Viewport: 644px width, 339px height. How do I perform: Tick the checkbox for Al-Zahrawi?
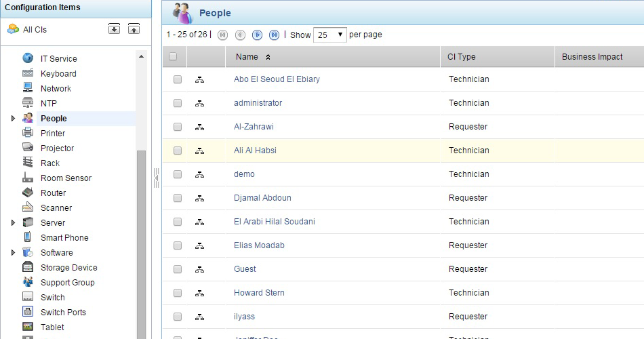tap(178, 127)
